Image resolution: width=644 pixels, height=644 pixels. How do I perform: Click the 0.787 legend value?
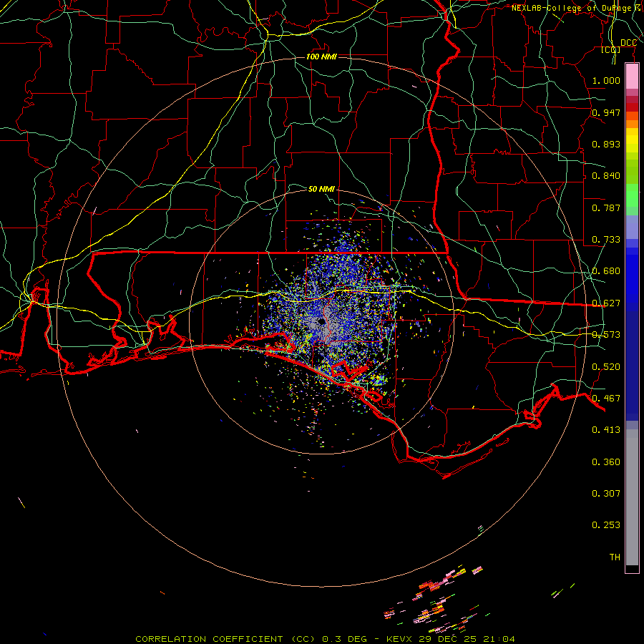[x=606, y=208]
